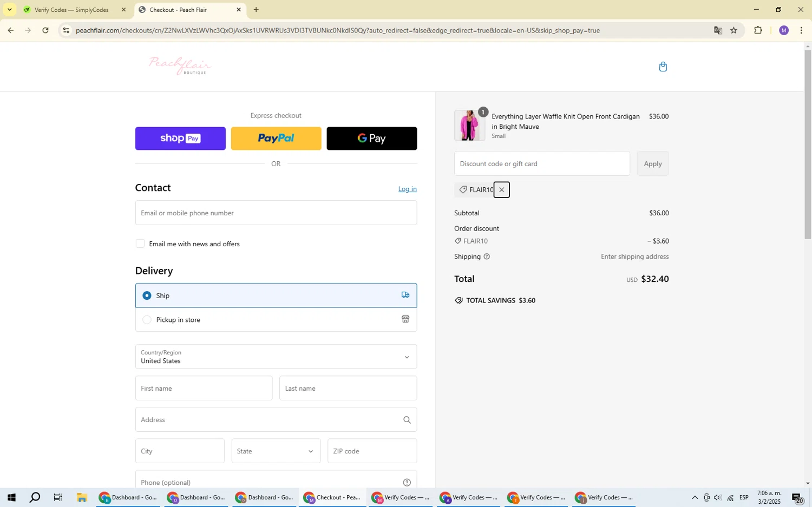Click the browser address bar URL

(x=338, y=30)
